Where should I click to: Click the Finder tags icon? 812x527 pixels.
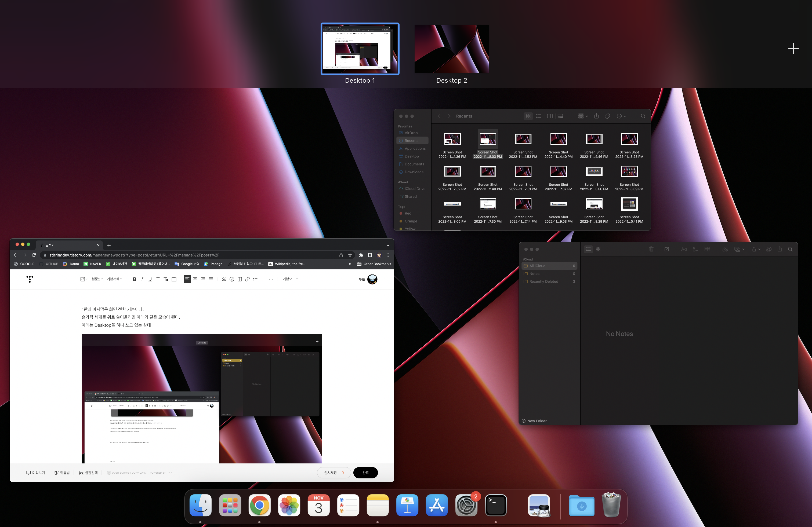(x=607, y=116)
